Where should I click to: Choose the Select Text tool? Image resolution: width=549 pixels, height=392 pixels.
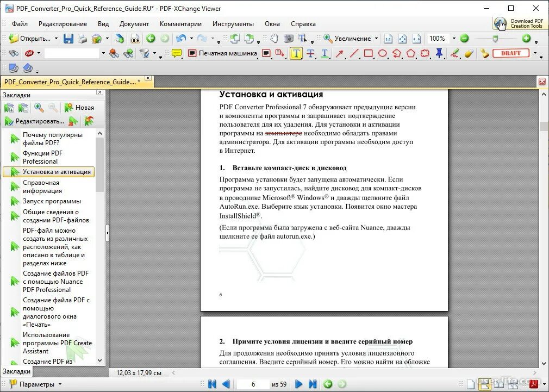[302, 39]
